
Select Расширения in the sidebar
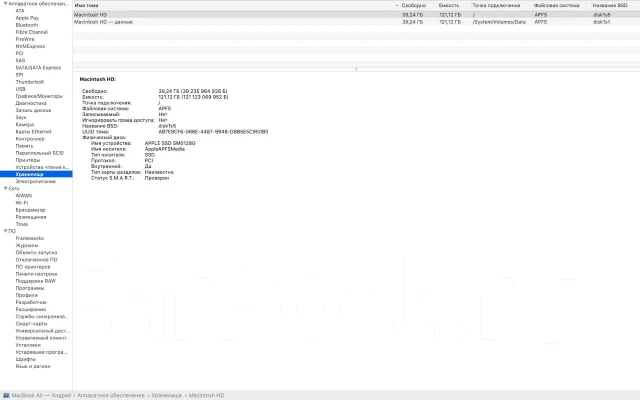31,309
